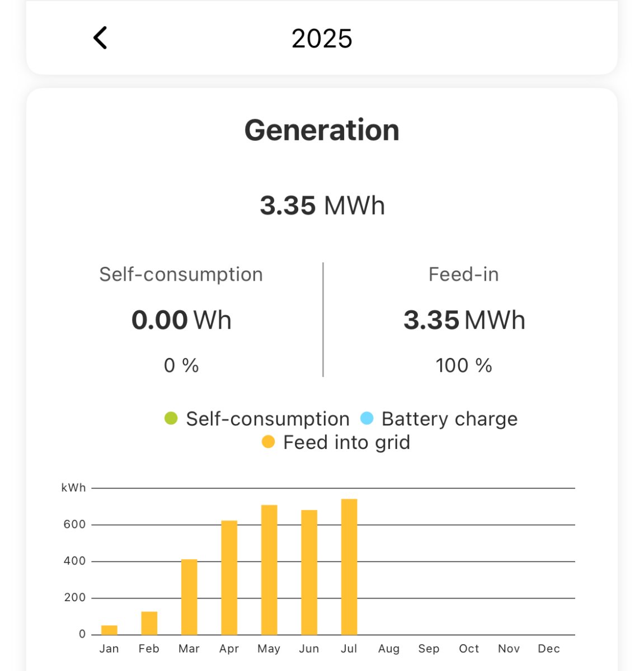Select the June generation bar

[309, 572]
